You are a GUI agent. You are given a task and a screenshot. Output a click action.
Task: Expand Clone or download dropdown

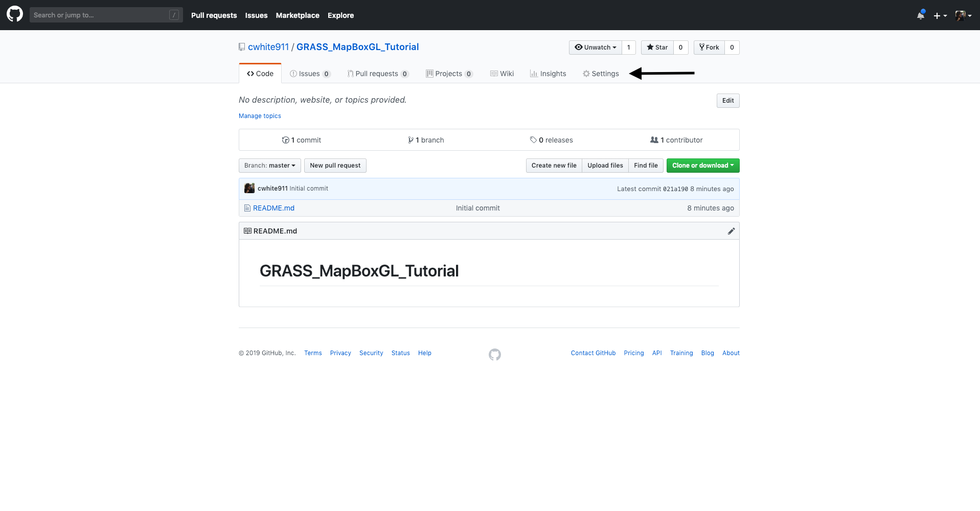(x=703, y=166)
